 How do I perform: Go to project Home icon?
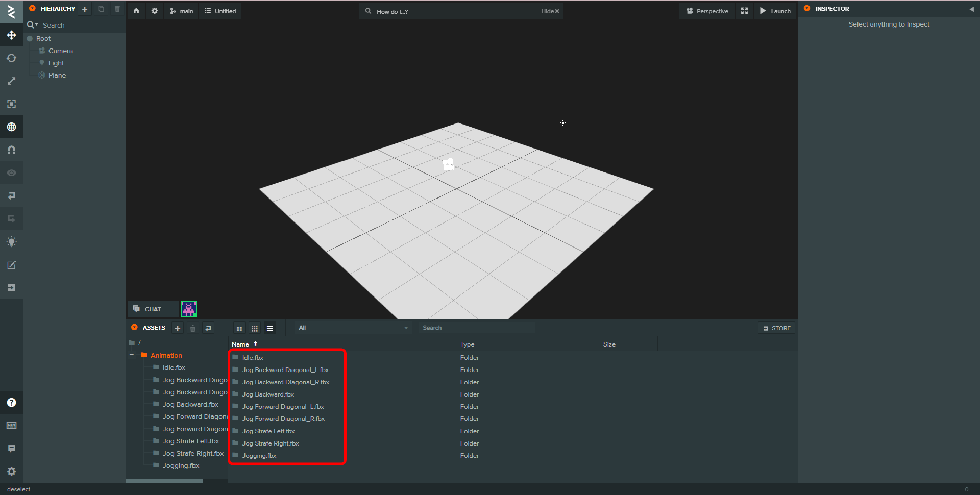point(136,11)
